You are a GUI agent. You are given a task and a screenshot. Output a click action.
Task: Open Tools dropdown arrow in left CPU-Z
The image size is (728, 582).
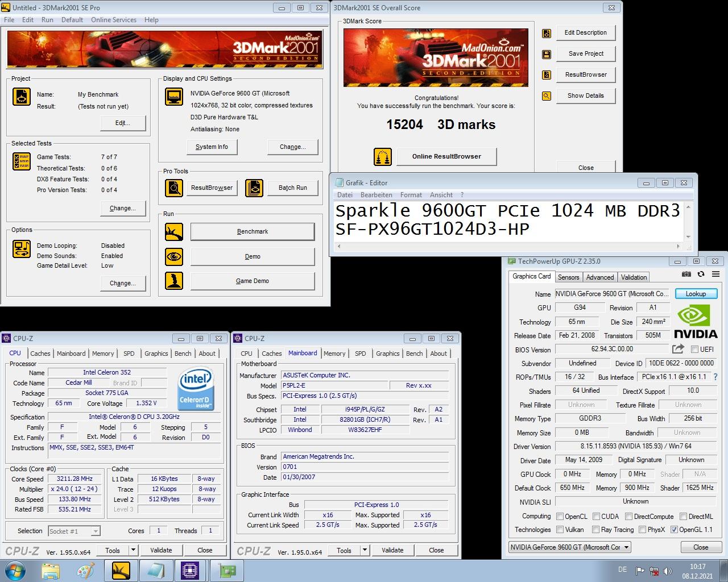(133, 550)
